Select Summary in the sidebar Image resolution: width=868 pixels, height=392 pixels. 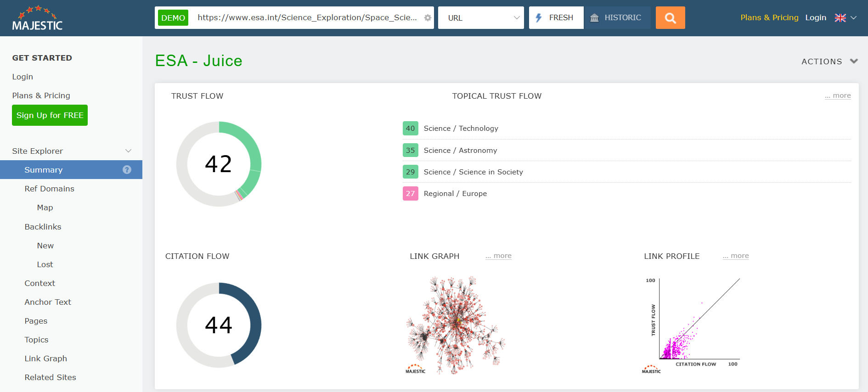point(71,170)
